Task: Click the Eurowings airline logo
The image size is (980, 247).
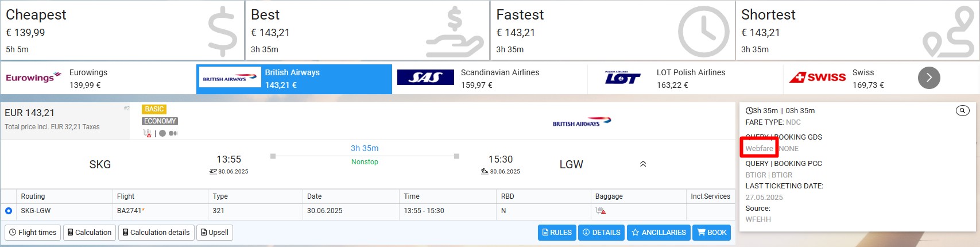Action: 33,78
